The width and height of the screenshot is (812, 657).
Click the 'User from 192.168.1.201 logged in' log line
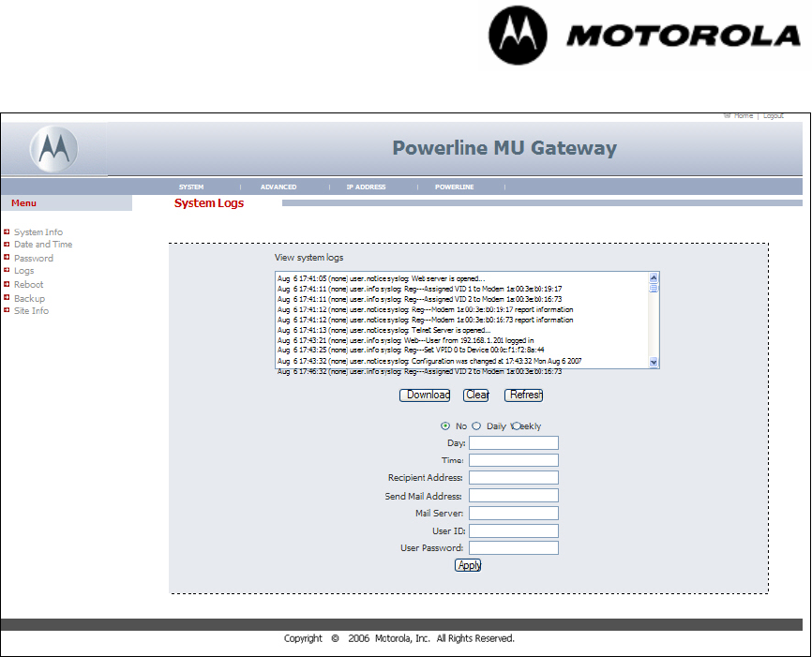click(405, 340)
